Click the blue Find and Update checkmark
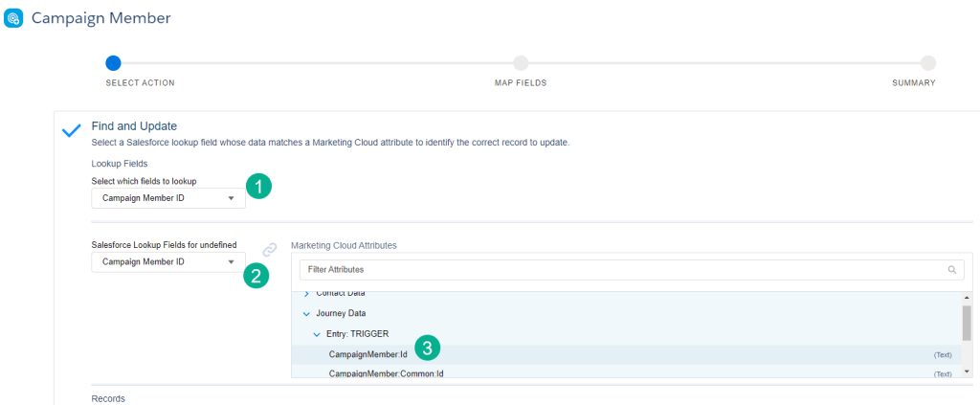This screenshot has width=980, height=405. coord(71,131)
